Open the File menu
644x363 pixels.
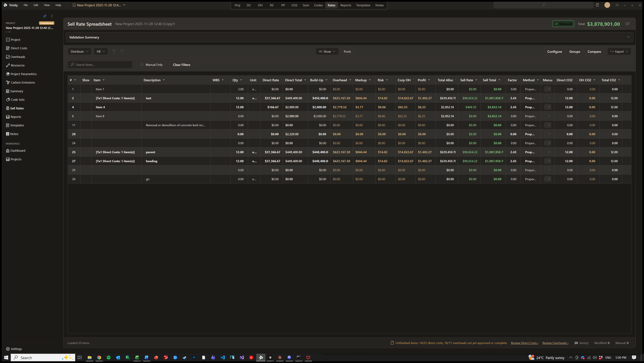pos(26,5)
